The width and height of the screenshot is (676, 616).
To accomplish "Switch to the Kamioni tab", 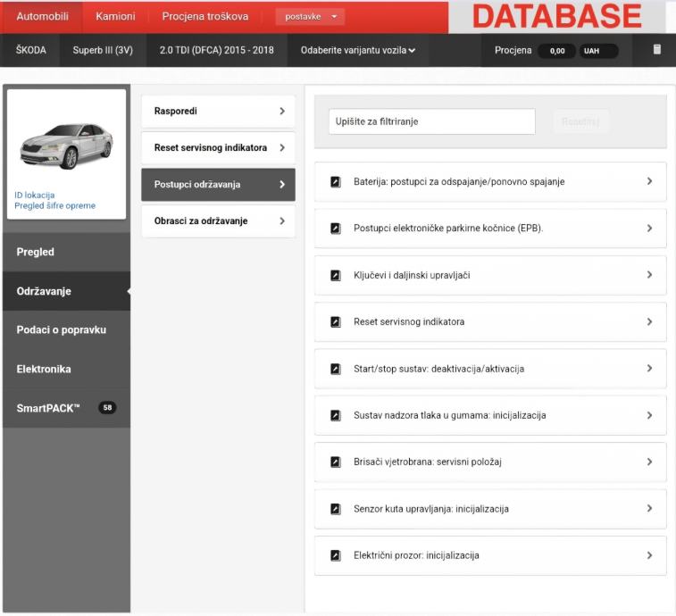I will 114,16.
